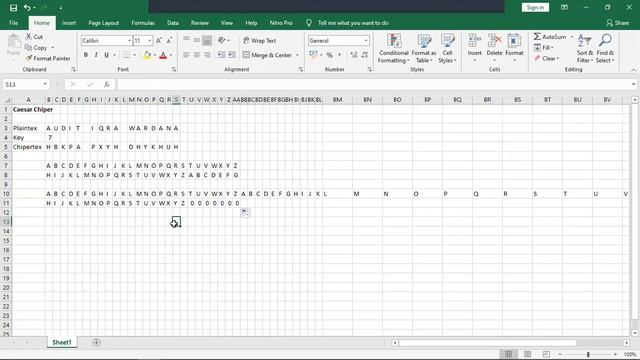Image resolution: width=640 pixels, height=360 pixels.
Task: Align text to the left
Action: (186, 55)
